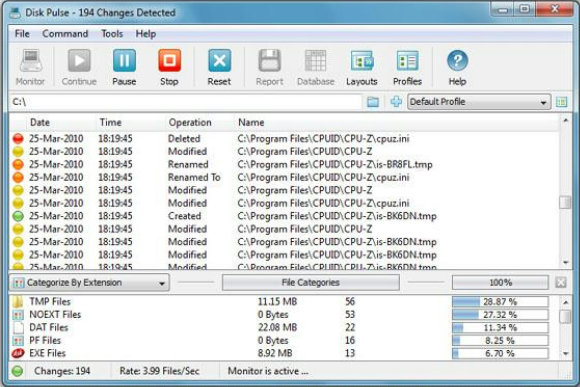Click the EXE Files red icon
The height and width of the screenshot is (387, 580).
pyautogui.click(x=18, y=353)
